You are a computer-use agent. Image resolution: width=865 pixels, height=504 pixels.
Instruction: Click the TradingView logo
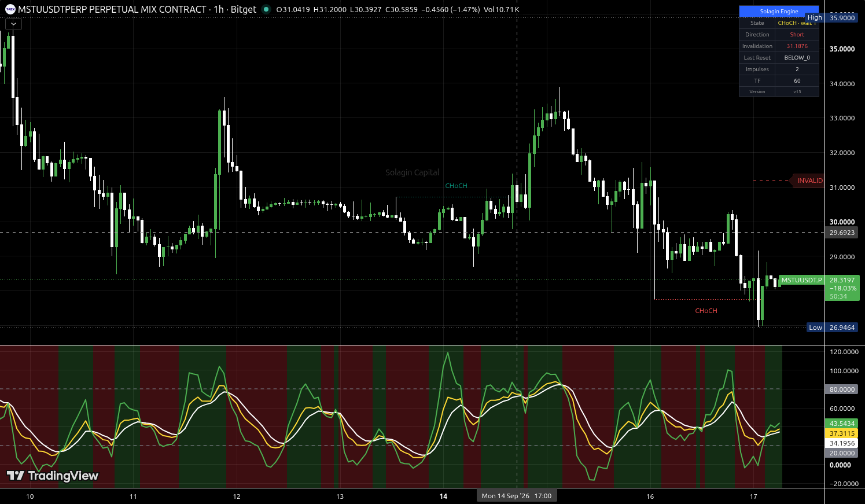click(x=53, y=476)
